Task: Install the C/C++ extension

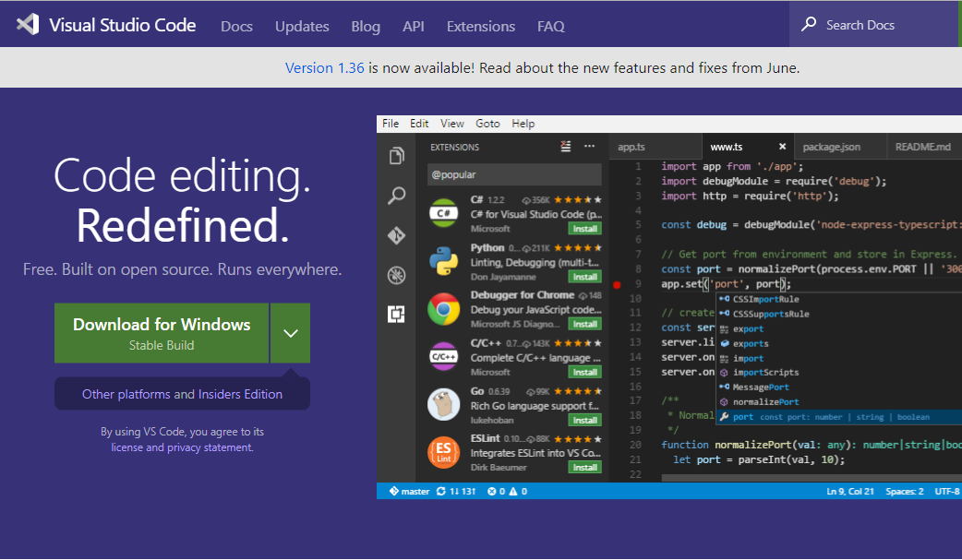Action: point(584,372)
